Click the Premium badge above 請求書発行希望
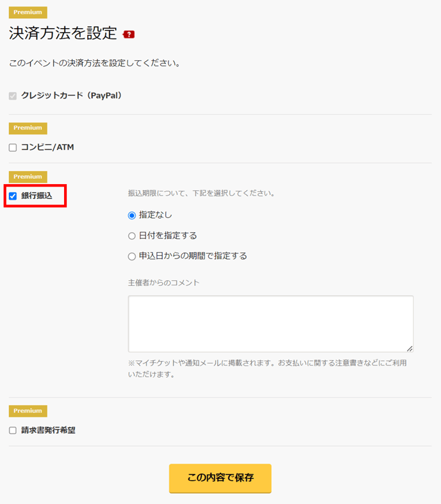This screenshot has height=504, width=441. pos(28,411)
